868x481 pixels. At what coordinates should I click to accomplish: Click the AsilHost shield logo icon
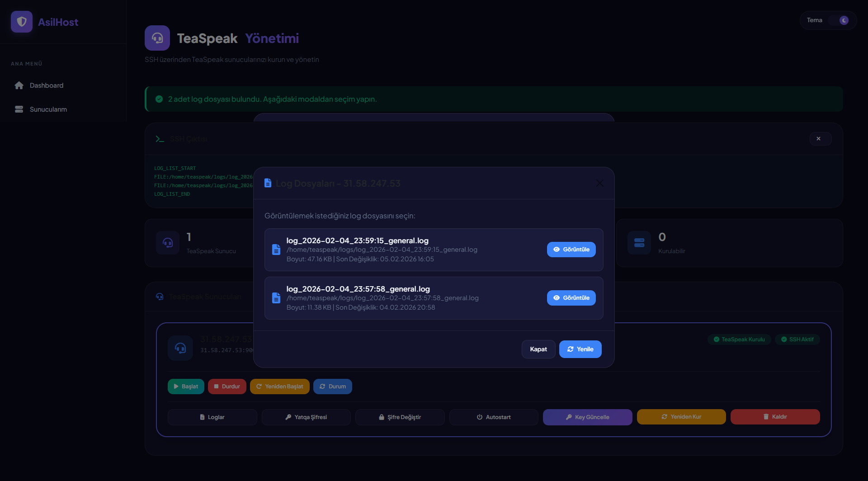(22, 22)
